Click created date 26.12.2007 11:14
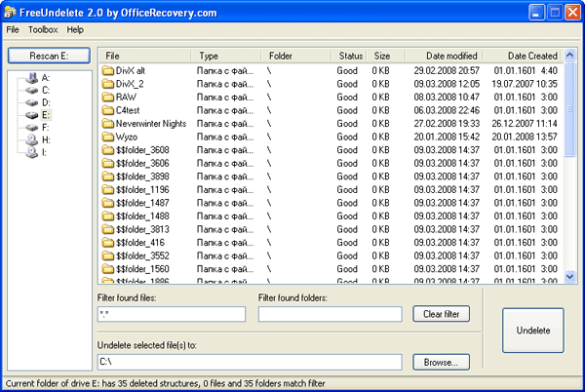The height and width of the screenshot is (392, 585). 525,124
